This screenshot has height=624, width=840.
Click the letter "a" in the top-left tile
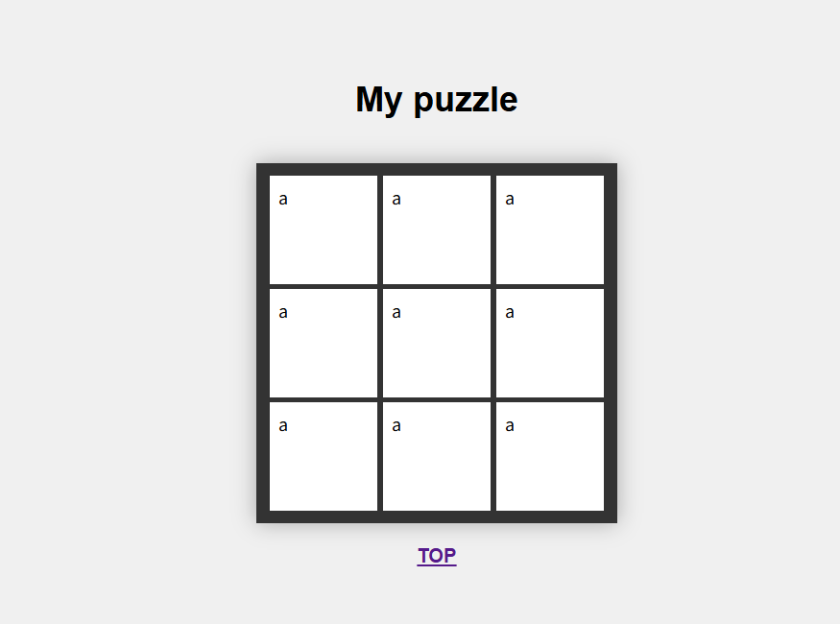coord(283,200)
